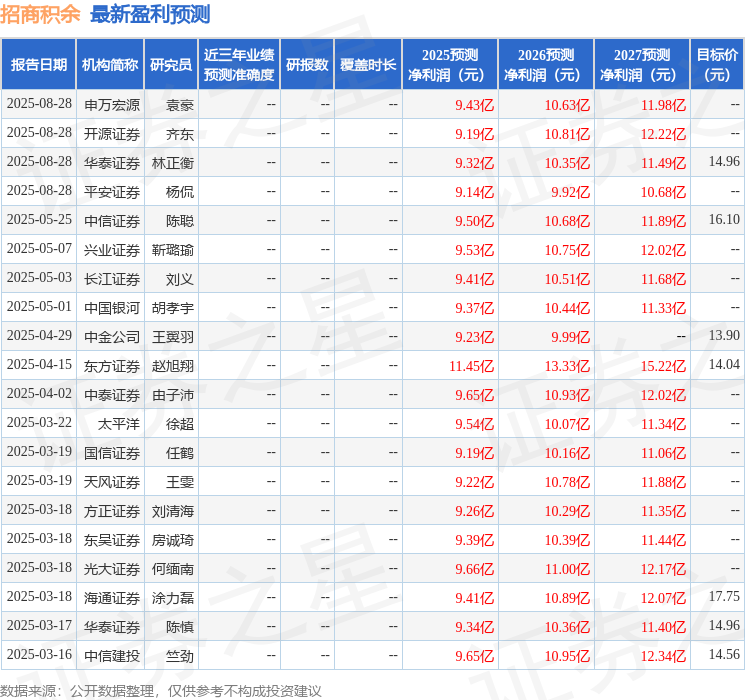
Task: Click researcher name 林正衡
Action: (173, 163)
